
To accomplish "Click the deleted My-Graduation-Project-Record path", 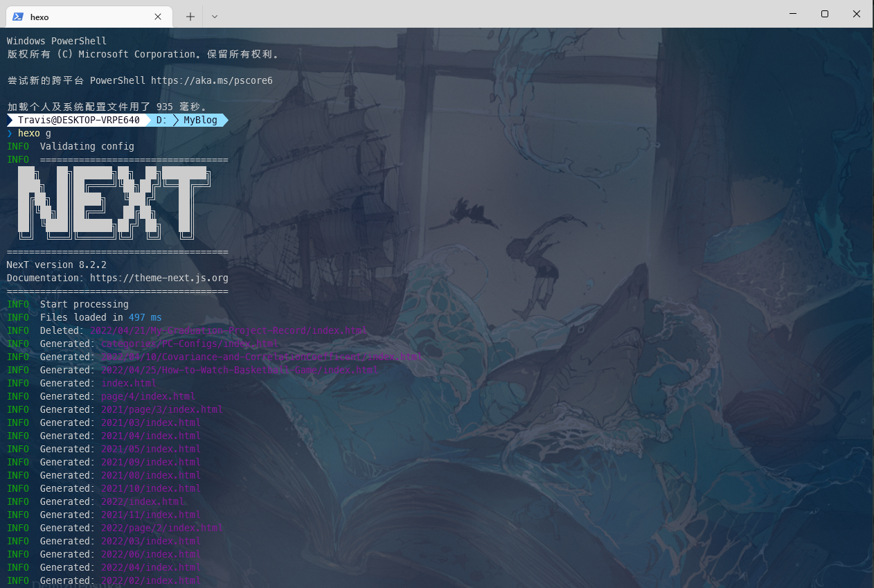I will 229,330.
